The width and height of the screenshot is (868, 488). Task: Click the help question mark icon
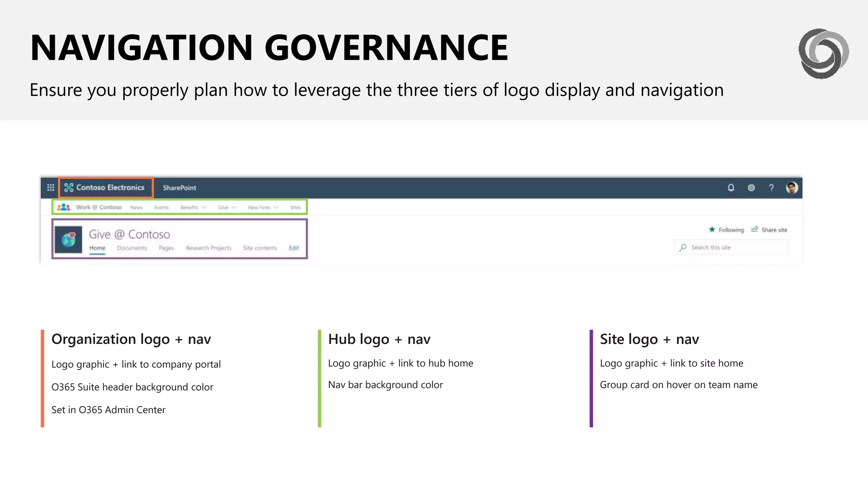(771, 188)
